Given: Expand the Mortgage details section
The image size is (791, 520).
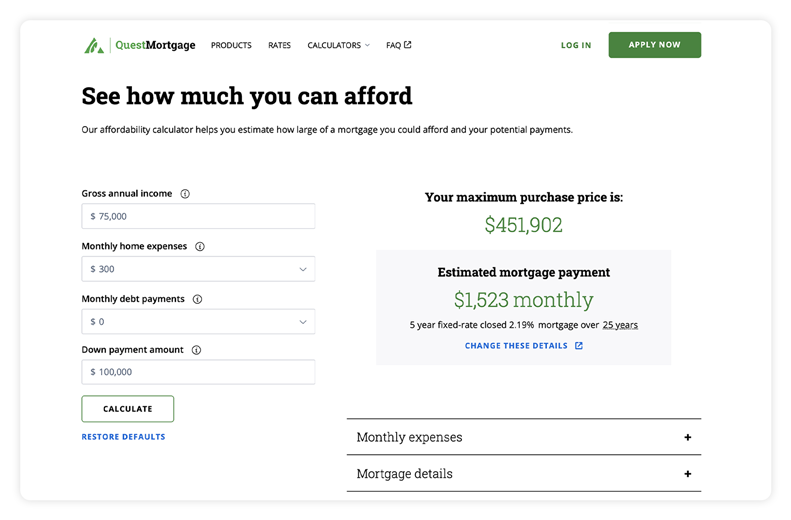Looking at the screenshot, I should tap(524, 474).
